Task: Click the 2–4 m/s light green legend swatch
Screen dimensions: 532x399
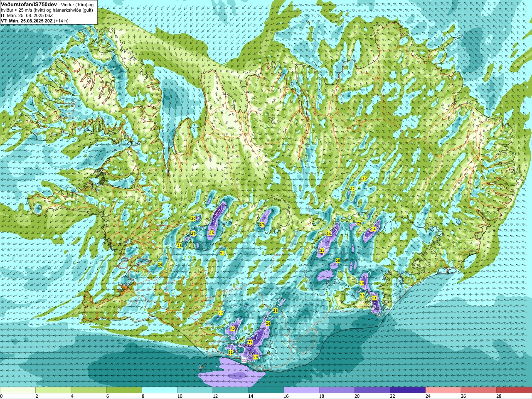Action: click(x=53, y=390)
